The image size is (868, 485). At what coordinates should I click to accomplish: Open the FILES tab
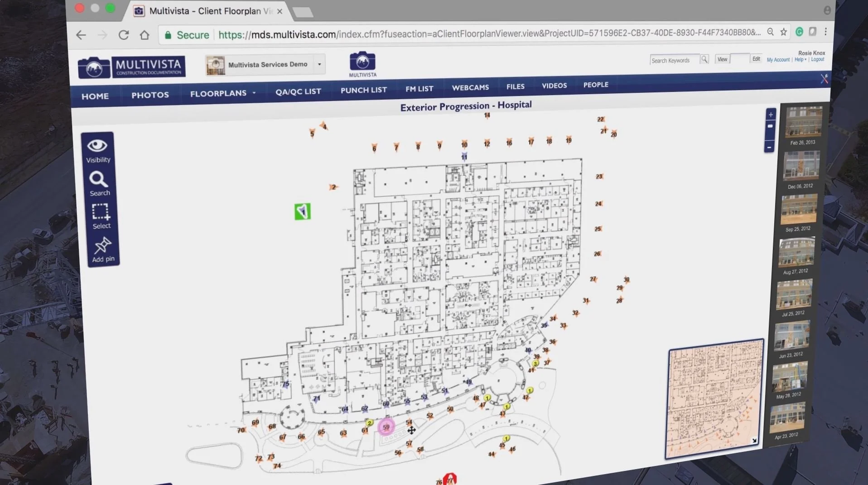516,86
